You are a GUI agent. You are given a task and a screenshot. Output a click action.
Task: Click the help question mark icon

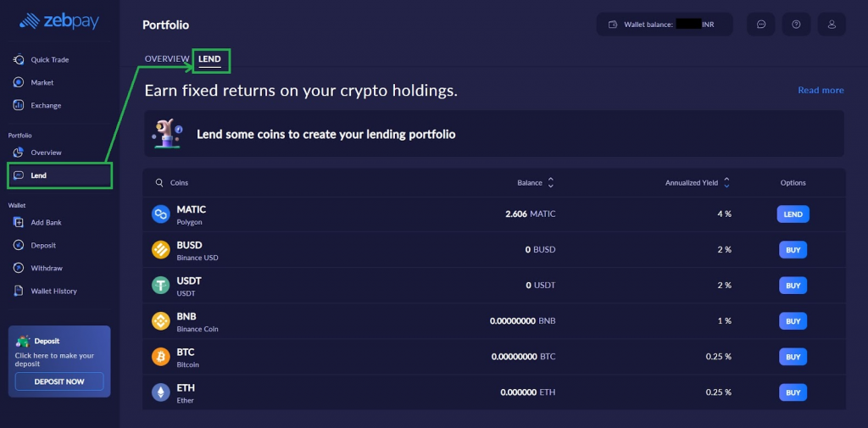[x=796, y=25]
